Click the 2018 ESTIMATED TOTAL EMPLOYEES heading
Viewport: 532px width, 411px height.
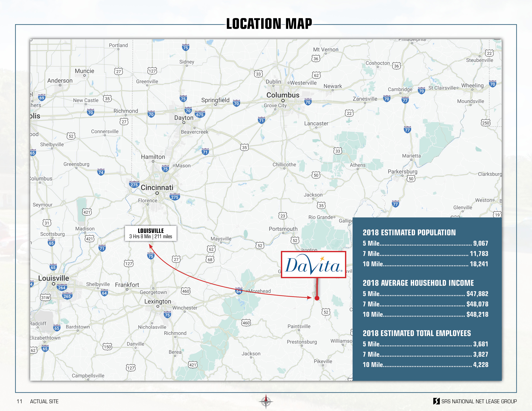coord(417,333)
